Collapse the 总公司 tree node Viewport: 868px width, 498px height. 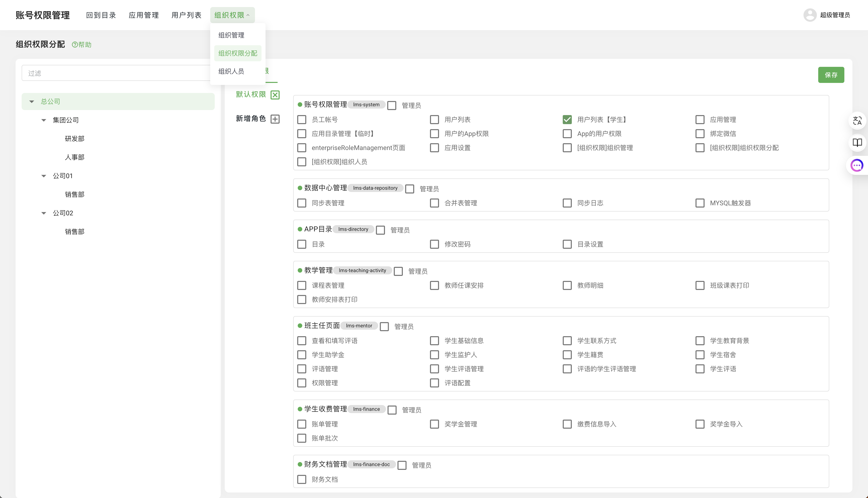(x=32, y=102)
